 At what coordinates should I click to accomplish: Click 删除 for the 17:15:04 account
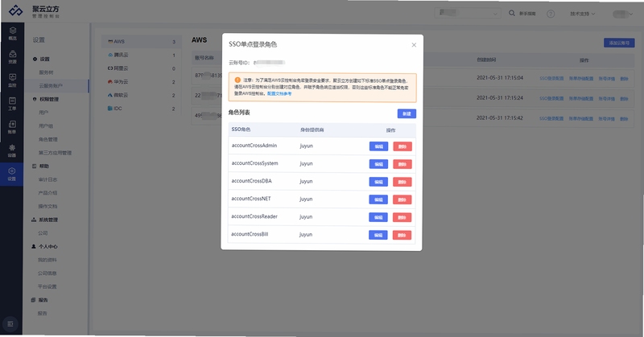pyautogui.click(x=625, y=78)
